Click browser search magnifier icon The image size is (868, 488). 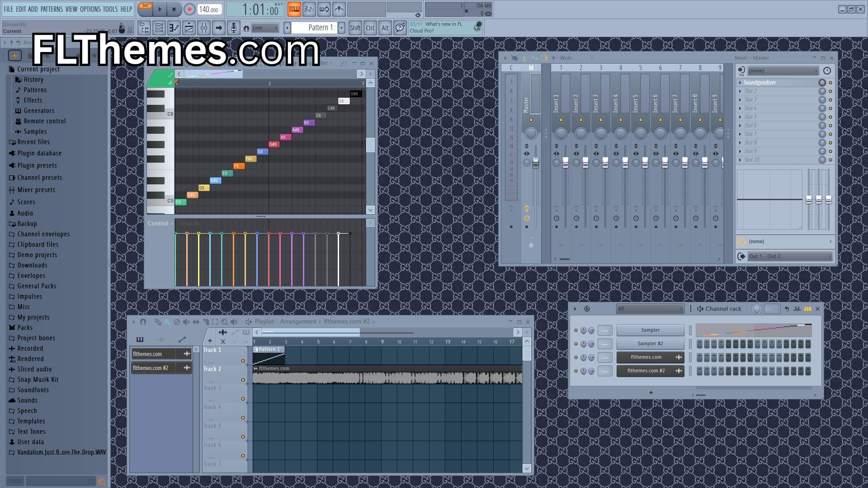coord(102,482)
